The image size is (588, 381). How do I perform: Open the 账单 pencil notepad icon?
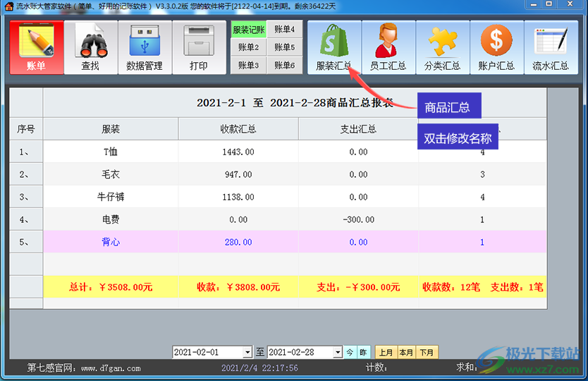37,47
